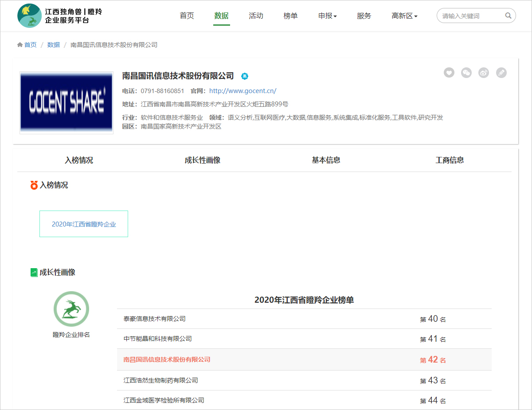532x410 pixels.
Task: Open 活动 in top navigation
Action: pyautogui.click(x=256, y=16)
